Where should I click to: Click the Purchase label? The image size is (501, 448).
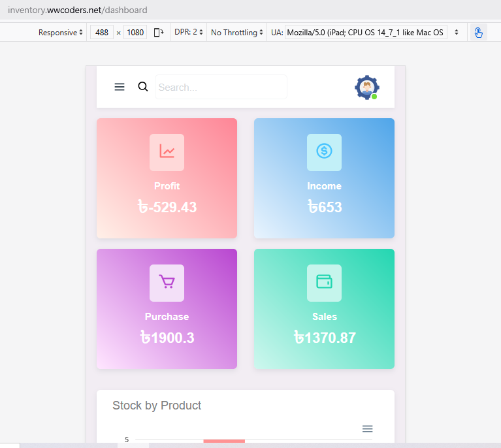point(167,317)
